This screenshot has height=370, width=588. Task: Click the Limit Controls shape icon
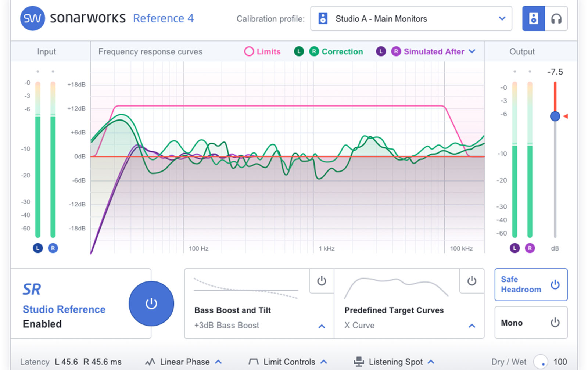254,362
